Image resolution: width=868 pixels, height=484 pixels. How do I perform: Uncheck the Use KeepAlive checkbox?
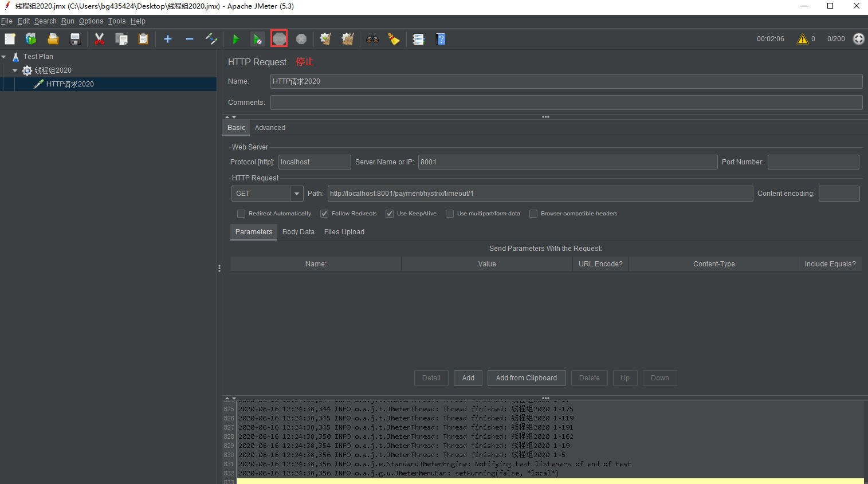[390, 214]
